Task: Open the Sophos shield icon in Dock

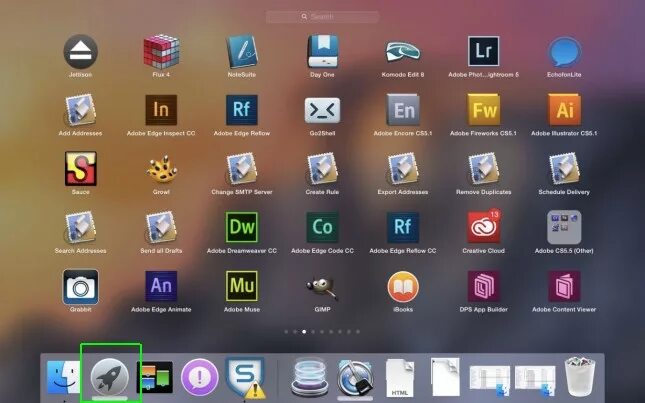Action: [246, 377]
